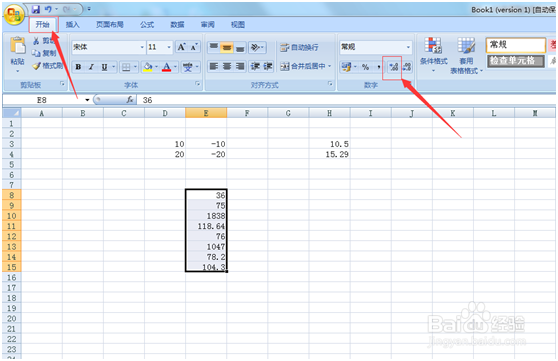Open fill color palette dropdown arrow
The width and height of the screenshot is (558, 361).
[x=156, y=67]
